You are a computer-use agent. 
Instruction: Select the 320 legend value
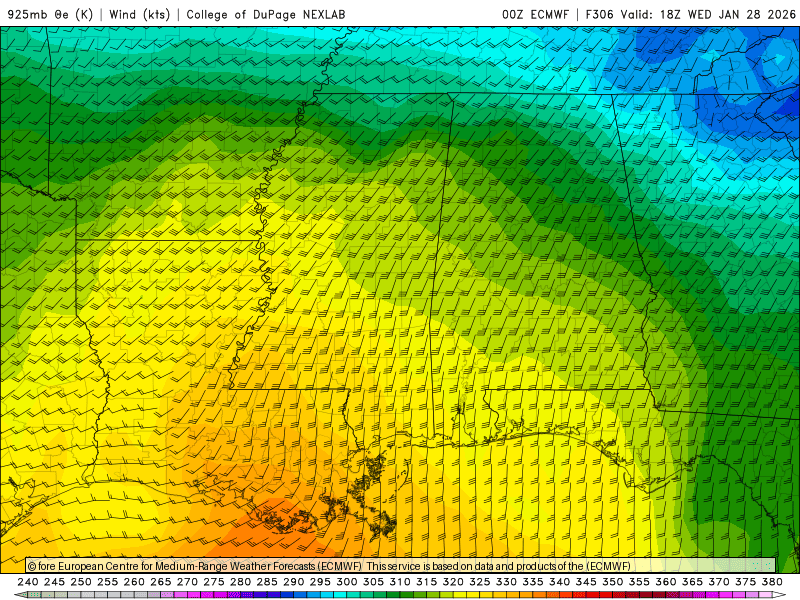click(x=453, y=582)
